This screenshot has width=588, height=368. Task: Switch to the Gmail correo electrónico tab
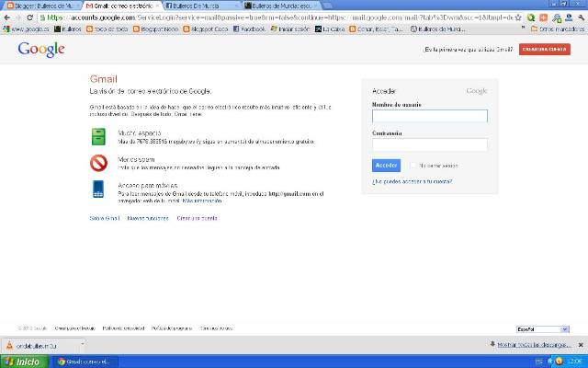122,6
